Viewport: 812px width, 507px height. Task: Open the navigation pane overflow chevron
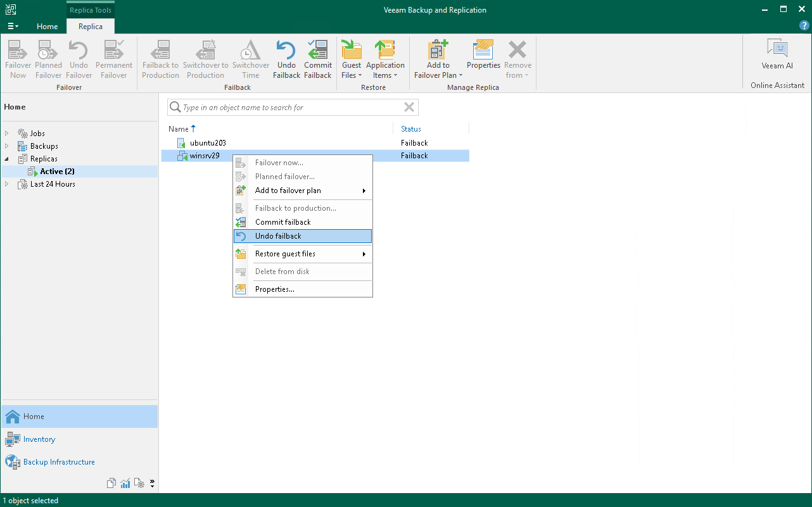coord(152,484)
